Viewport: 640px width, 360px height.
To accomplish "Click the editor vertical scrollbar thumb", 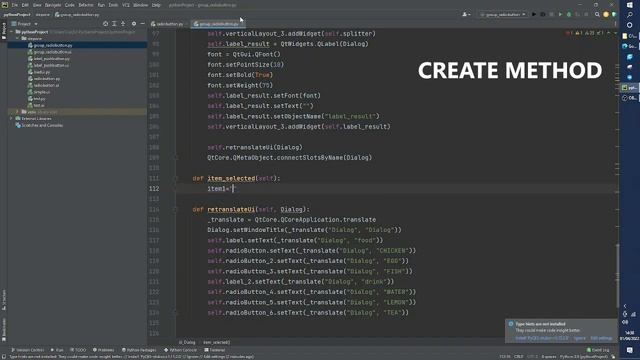I will (617, 276).
